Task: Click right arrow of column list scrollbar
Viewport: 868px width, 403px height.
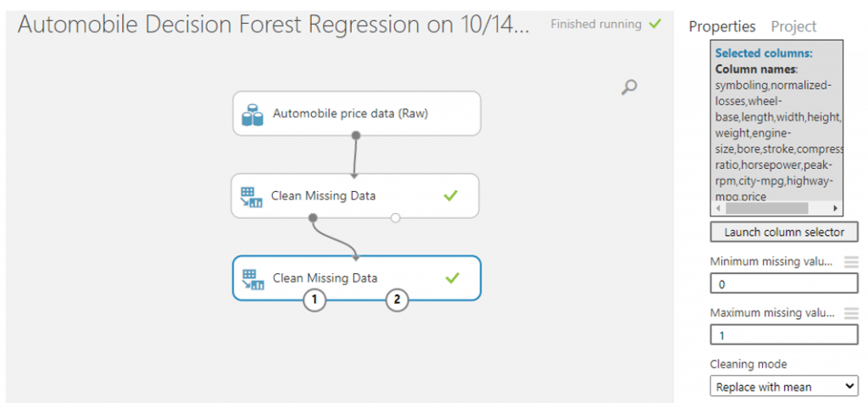Action: click(836, 209)
